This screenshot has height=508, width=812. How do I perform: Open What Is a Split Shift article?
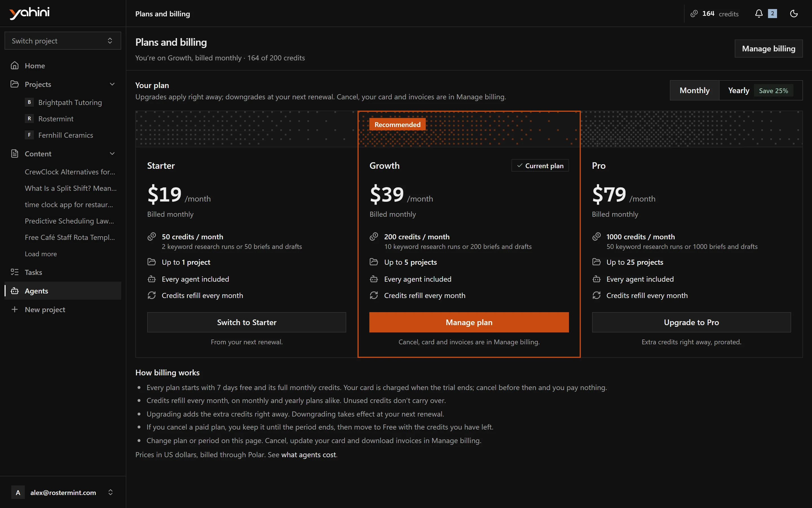coord(70,188)
